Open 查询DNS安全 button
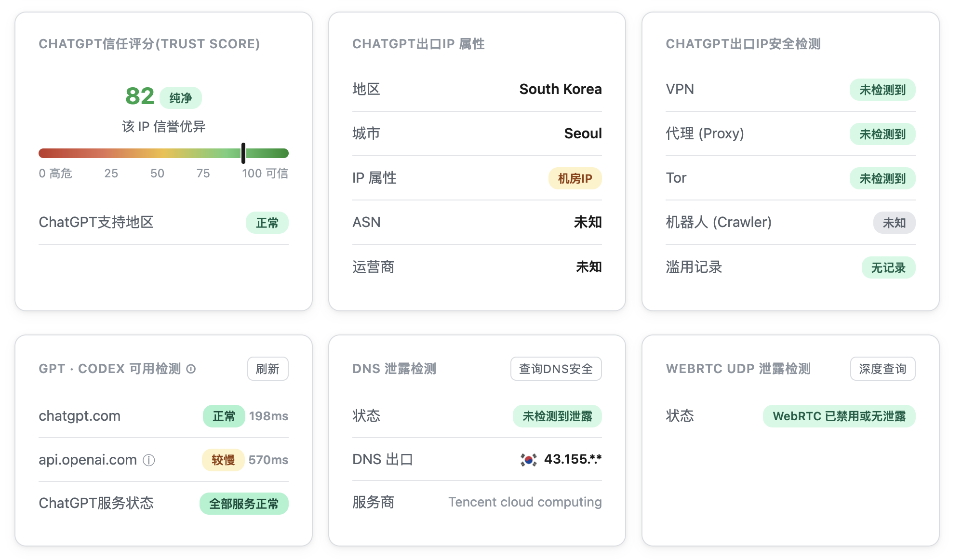 [556, 369]
